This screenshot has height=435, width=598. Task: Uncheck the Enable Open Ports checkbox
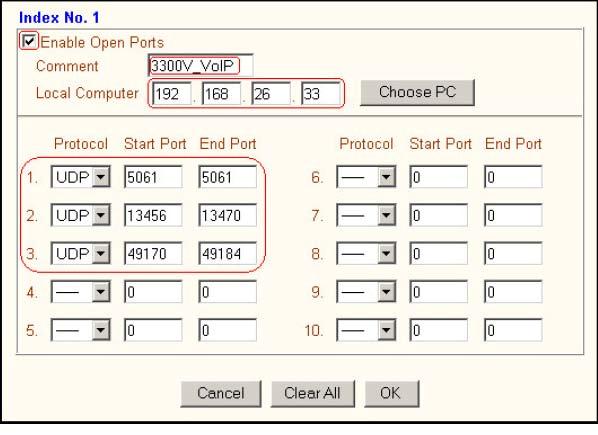[x=29, y=41]
